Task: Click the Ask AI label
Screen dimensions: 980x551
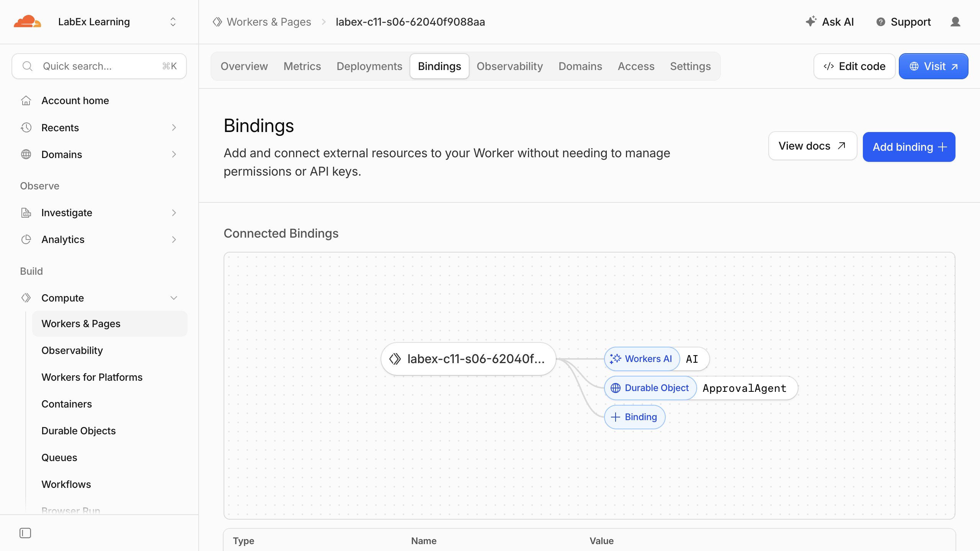Action: coord(838,22)
